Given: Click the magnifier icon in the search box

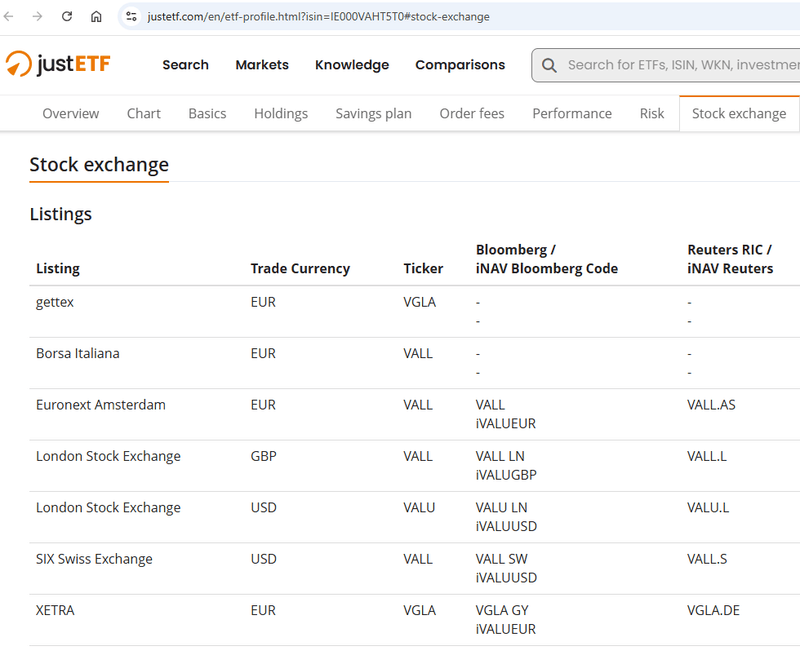Looking at the screenshot, I should pyautogui.click(x=549, y=65).
